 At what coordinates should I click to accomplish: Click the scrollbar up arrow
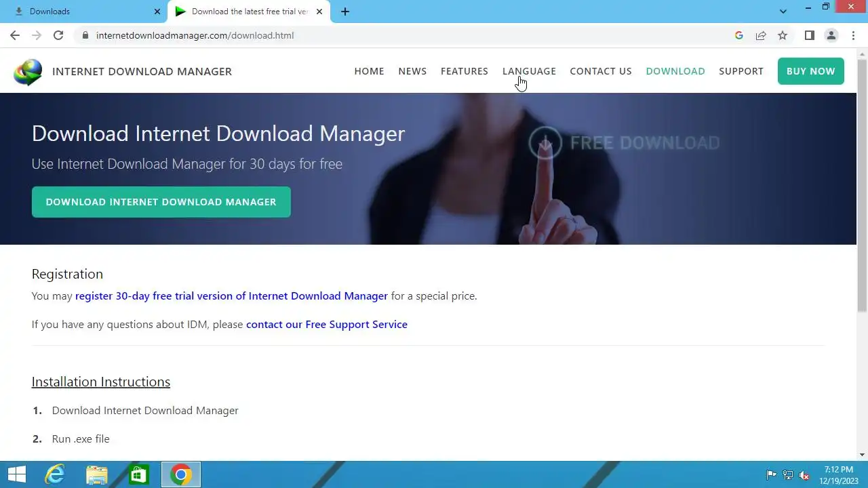click(863, 53)
